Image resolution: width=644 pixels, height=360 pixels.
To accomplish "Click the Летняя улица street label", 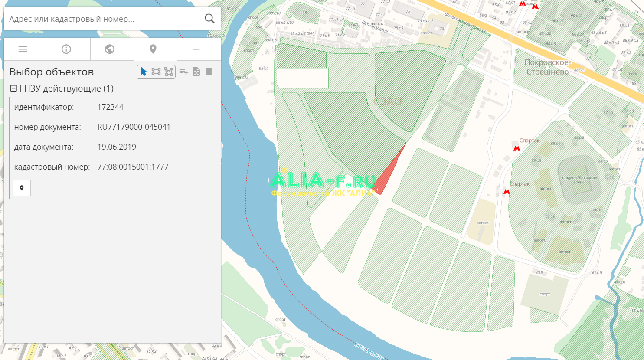I will pos(374,26).
